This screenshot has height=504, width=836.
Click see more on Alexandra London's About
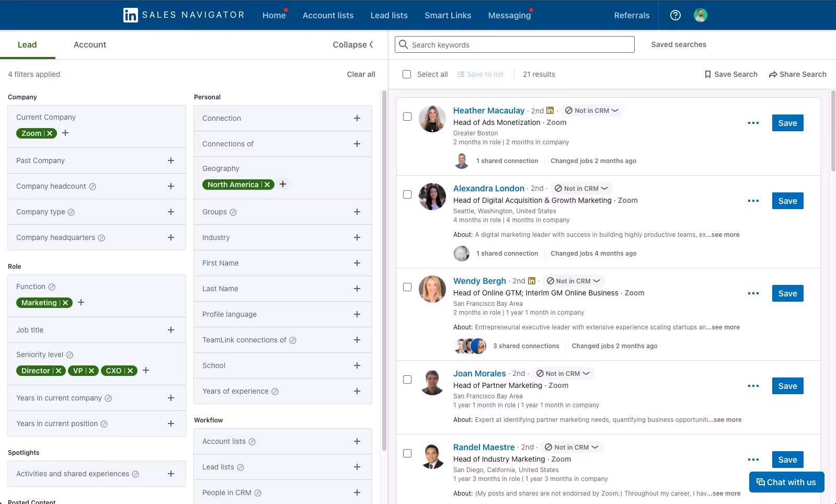[726, 235]
